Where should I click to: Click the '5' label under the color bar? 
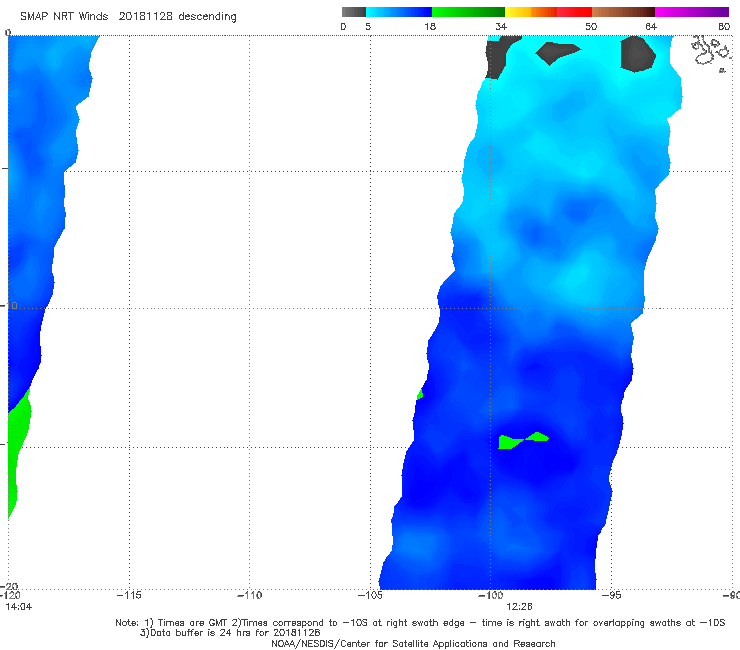point(368,27)
